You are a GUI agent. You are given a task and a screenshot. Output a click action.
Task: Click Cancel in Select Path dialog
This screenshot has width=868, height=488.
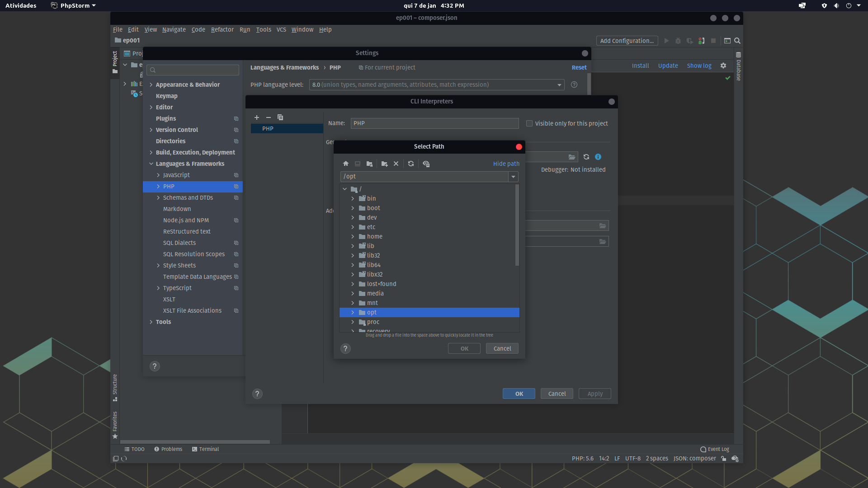point(502,348)
